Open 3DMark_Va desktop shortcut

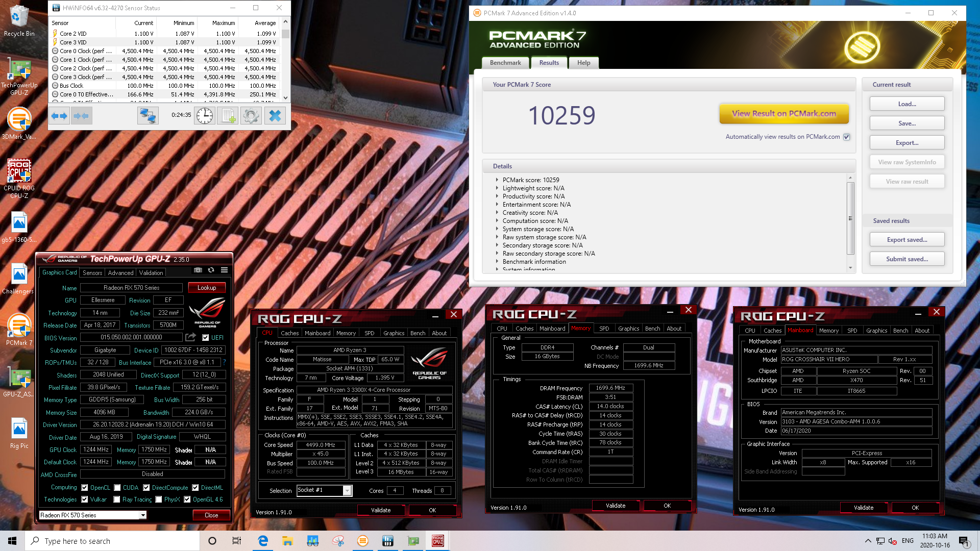pos(19,123)
